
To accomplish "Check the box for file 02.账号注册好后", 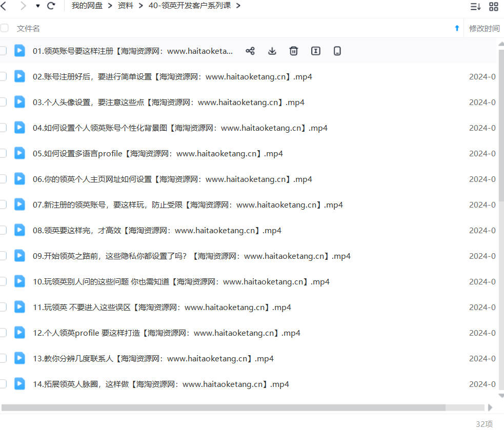I will [x=3, y=76].
